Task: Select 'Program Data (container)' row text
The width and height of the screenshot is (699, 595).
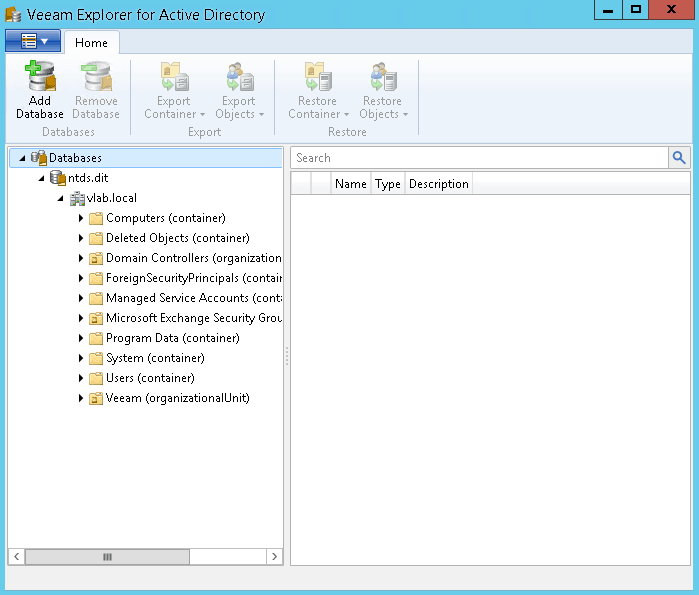Action: (173, 338)
